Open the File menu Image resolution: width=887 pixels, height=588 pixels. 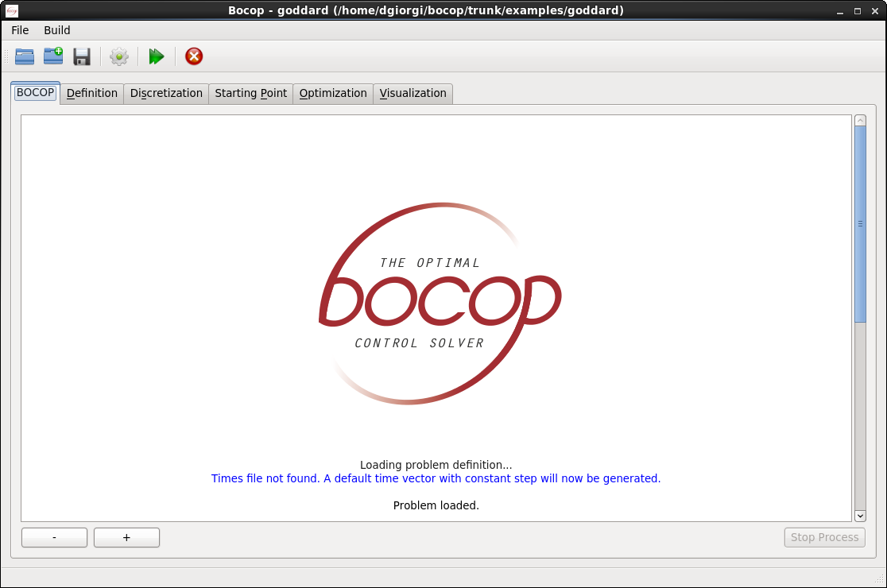(20, 30)
